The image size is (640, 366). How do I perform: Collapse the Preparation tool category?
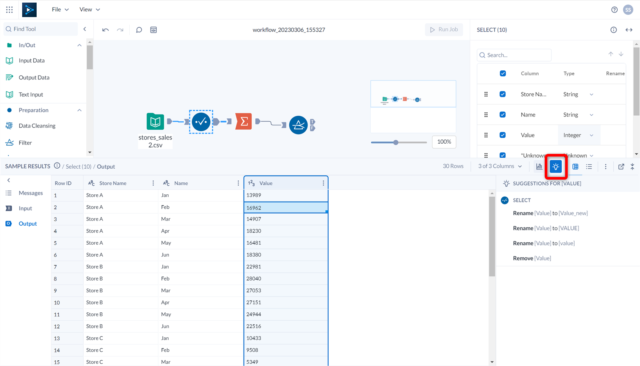pos(79,110)
